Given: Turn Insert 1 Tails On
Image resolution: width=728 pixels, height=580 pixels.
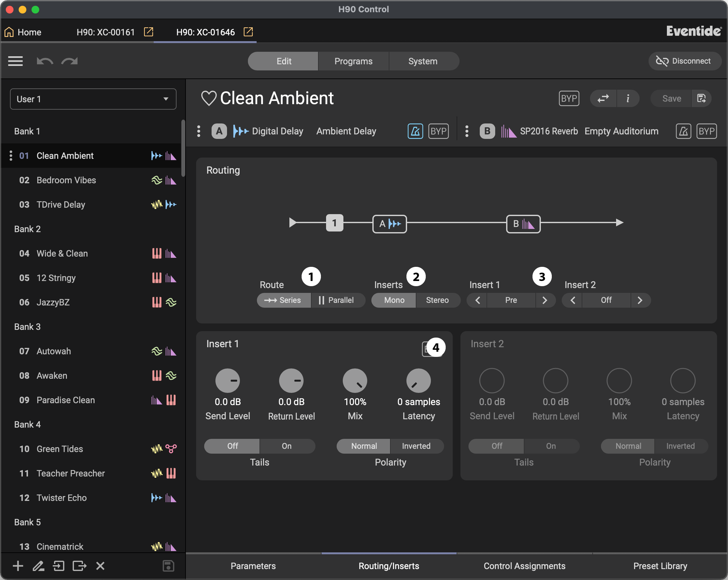Looking at the screenshot, I should (x=287, y=446).
